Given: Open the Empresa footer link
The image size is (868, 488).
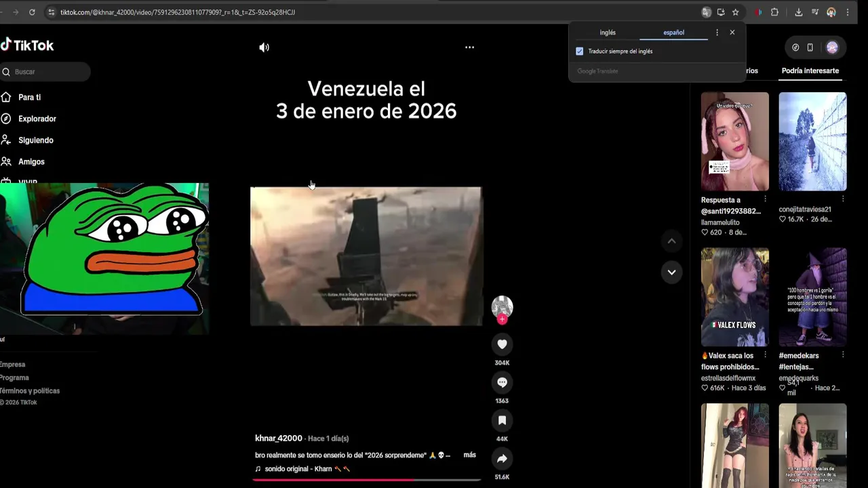Looking at the screenshot, I should [x=12, y=365].
